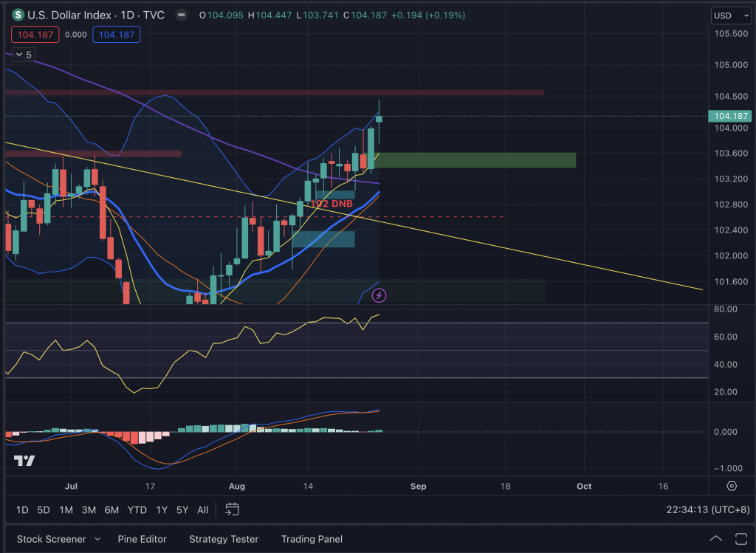
Task: Open the Trading Panel tab
Action: point(312,539)
